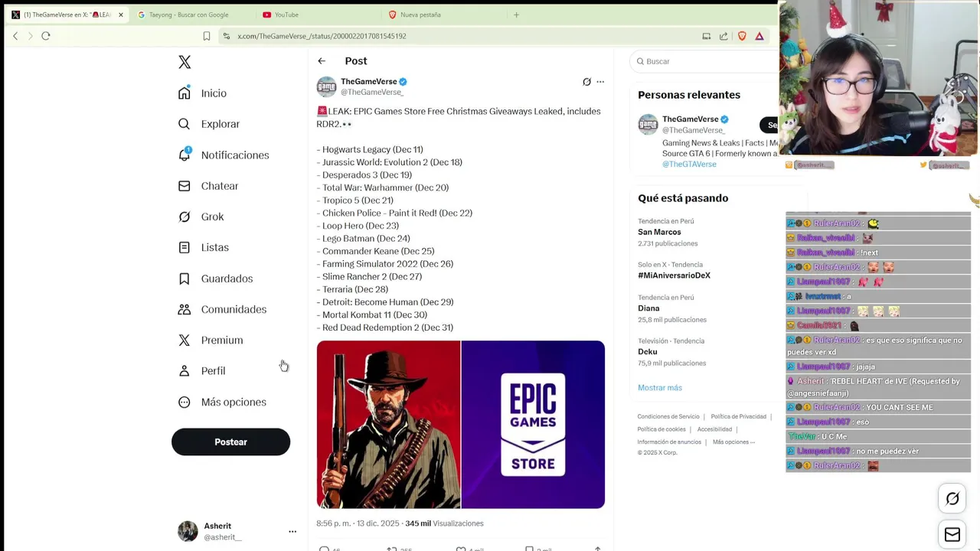Screen dimensions: 980x551
Task: Click Asherit profile avatar at bottom
Action: [188, 531]
